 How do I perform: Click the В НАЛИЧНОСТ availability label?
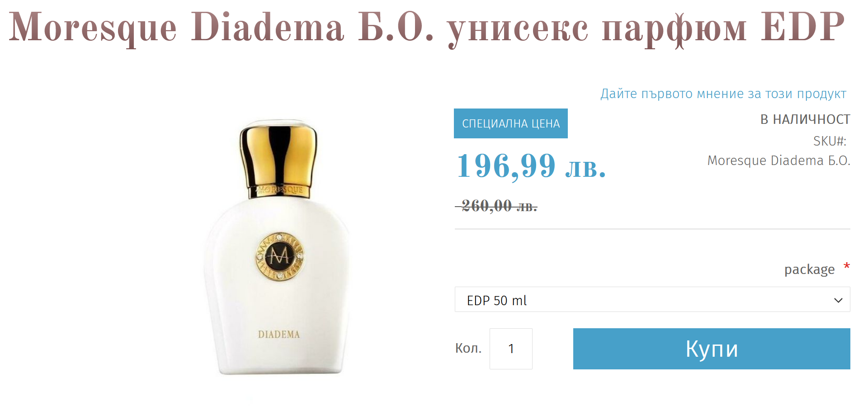tap(805, 119)
